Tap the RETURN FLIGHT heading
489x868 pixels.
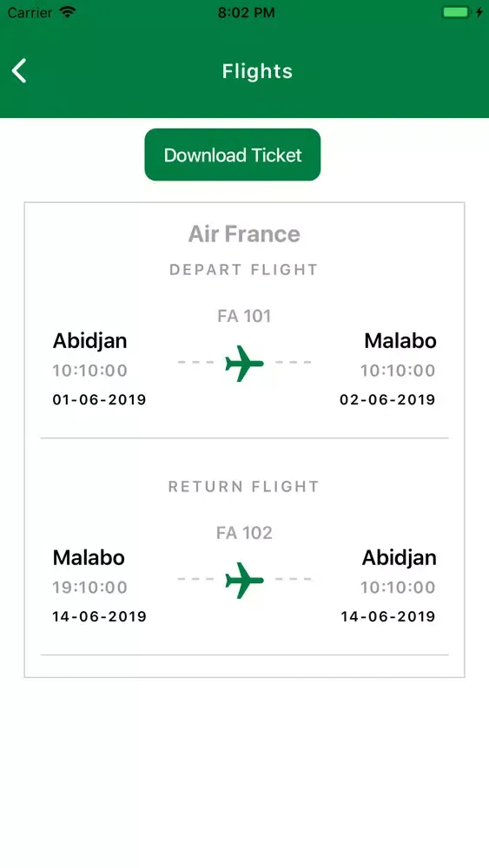(x=244, y=487)
